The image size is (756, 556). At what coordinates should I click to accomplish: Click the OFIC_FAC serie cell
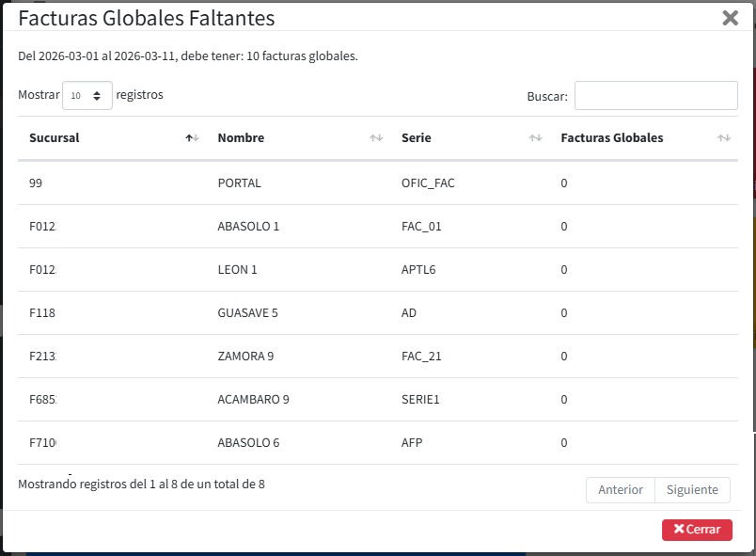pyautogui.click(x=428, y=183)
